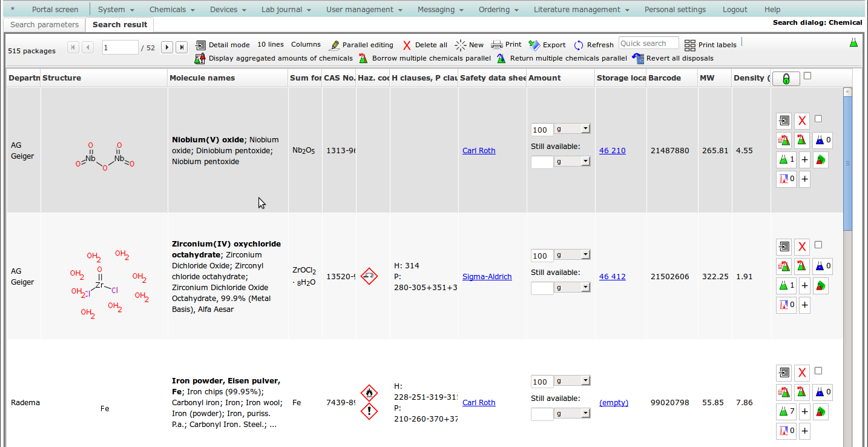This screenshot has height=447, width=868.
Task: Switch to the Search parameters tab
Action: tap(45, 25)
